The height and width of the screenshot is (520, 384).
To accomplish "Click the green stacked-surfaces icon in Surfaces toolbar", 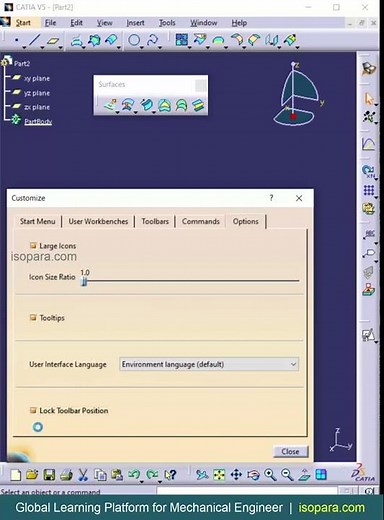I will [198, 105].
